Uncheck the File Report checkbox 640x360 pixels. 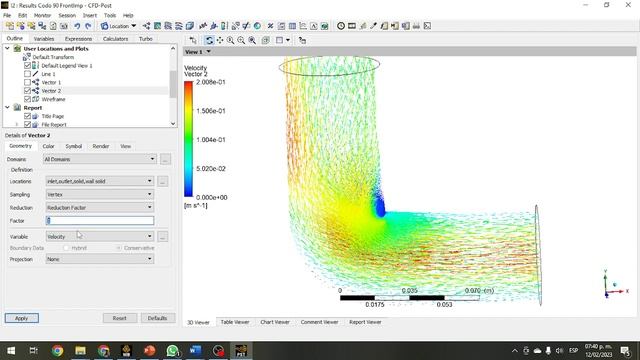[27, 124]
